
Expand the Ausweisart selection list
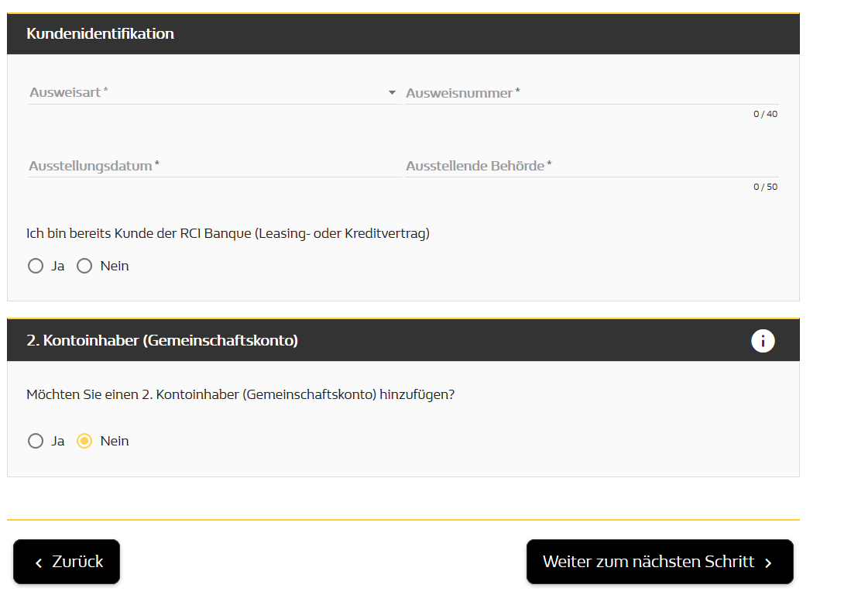(391, 92)
